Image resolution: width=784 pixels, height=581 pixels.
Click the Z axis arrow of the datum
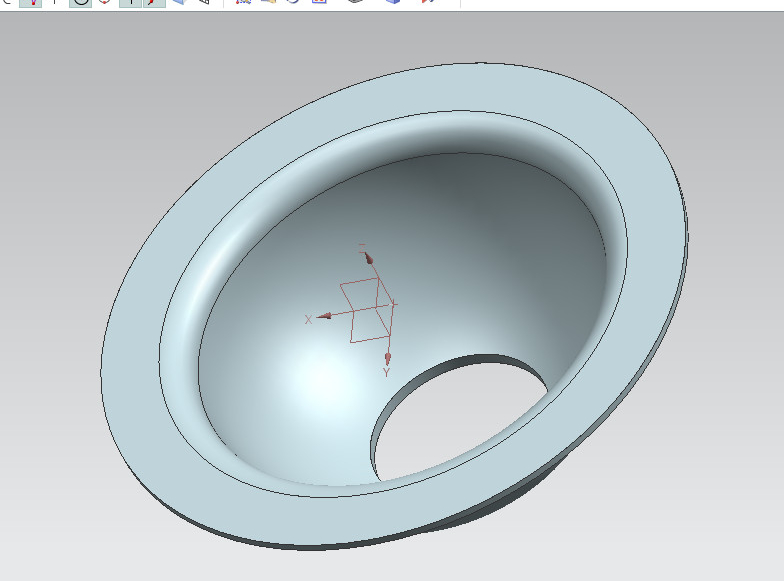coord(368,259)
